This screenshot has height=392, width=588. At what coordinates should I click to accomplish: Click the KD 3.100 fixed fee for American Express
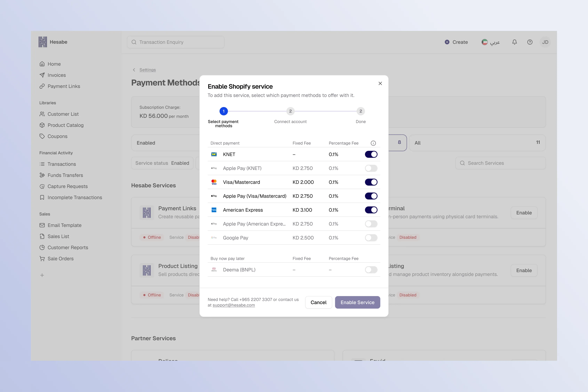tap(302, 210)
